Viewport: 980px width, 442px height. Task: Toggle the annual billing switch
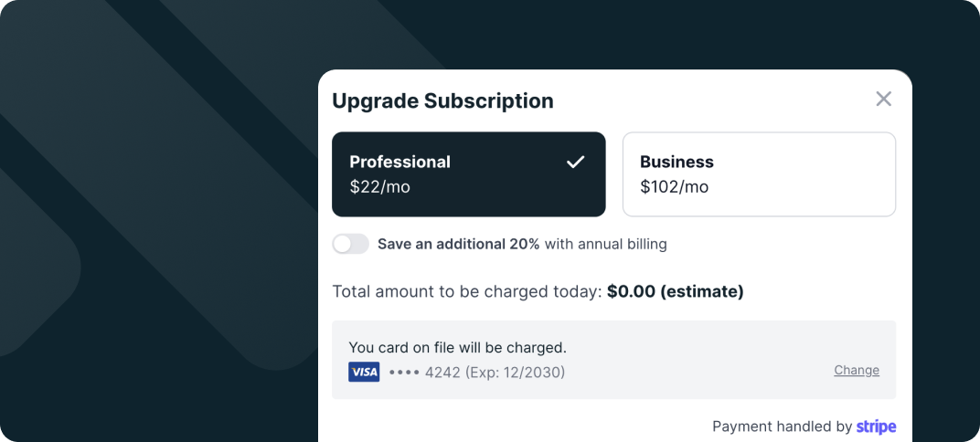tap(350, 244)
